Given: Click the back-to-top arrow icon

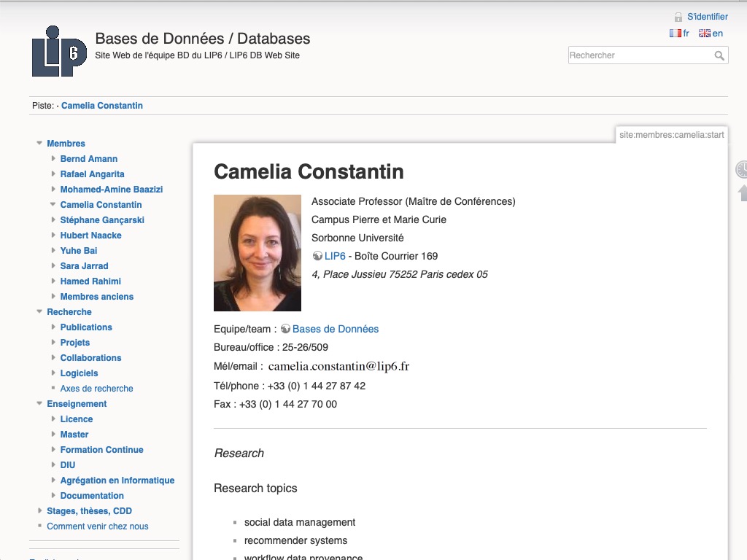Looking at the screenshot, I should coord(743,192).
